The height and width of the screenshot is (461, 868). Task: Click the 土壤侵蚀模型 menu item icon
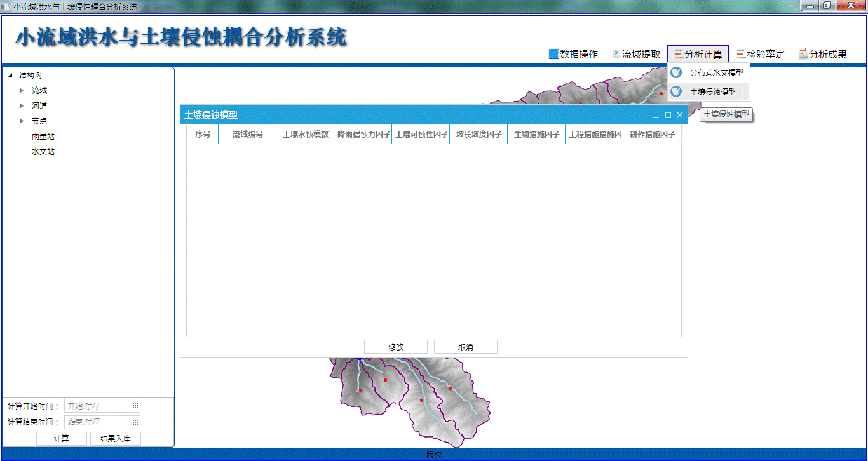[676, 91]
